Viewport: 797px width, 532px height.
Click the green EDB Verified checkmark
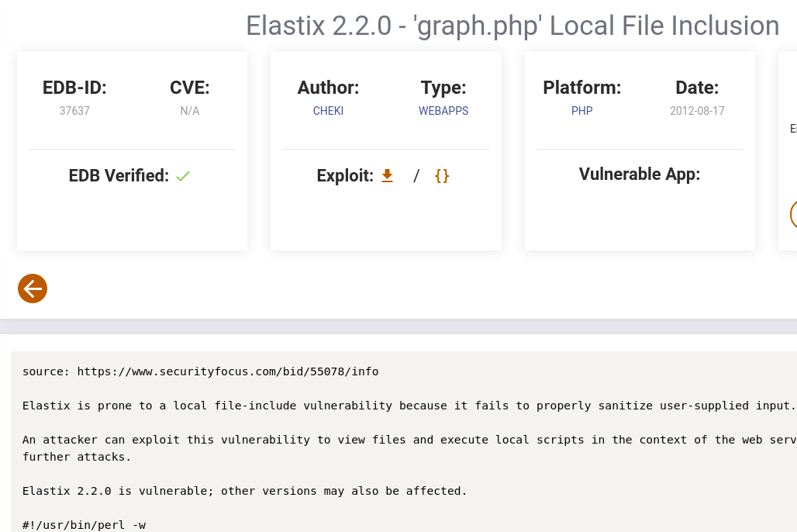point(183,176)
